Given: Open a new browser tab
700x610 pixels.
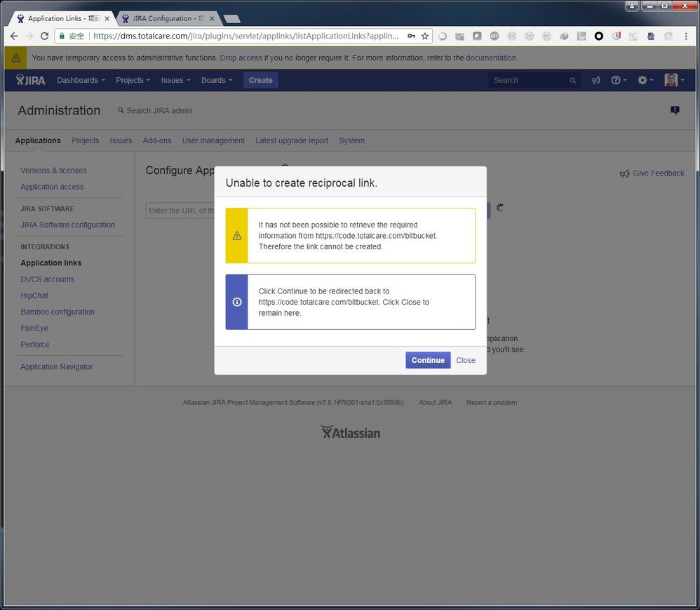Looking at the screenshot, I should 231,18.
